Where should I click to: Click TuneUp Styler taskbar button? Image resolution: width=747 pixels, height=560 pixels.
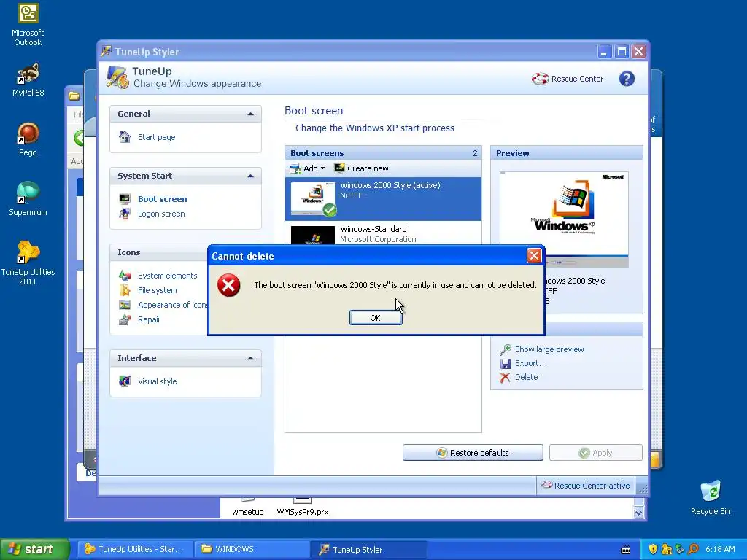(x=368, y=549)
